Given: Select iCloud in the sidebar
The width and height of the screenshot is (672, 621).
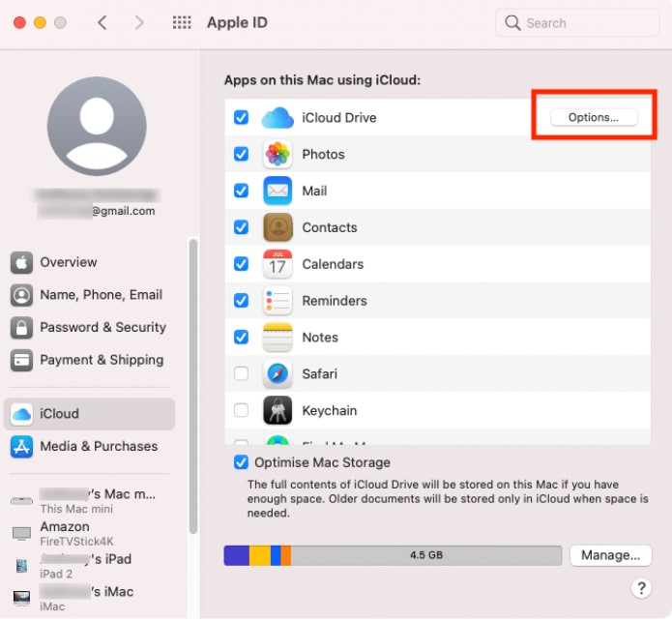Looking at the screenshot, I should [89, 414].
